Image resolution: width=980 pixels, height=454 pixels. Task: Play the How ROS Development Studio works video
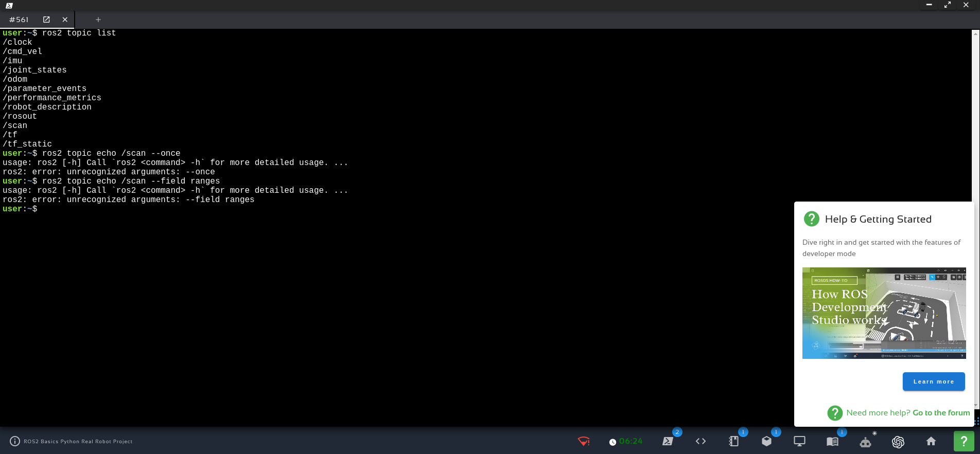[884, 313]
